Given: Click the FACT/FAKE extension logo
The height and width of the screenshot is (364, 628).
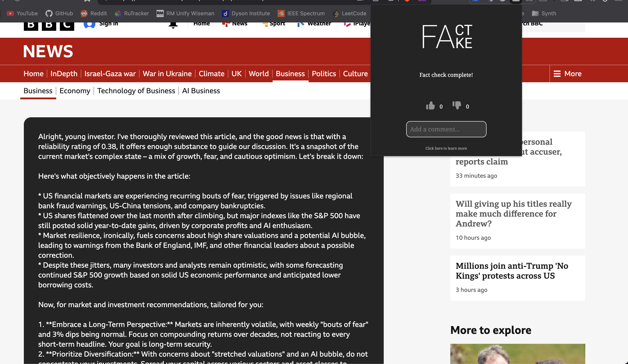Looking at the screenshot, I should 447,36.
